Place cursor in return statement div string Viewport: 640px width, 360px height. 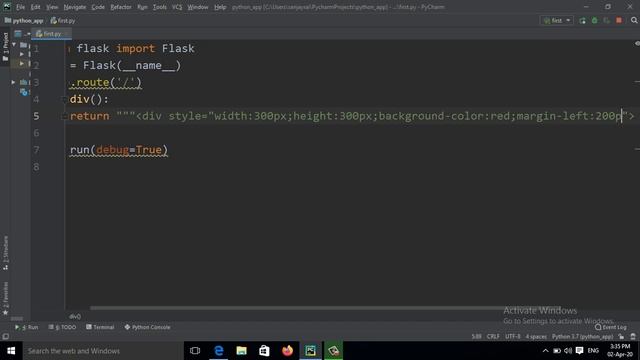[x=376, y=116]
